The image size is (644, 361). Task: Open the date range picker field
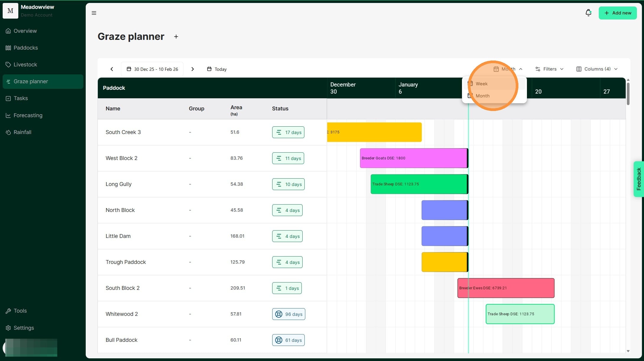(x=152, y=69)
